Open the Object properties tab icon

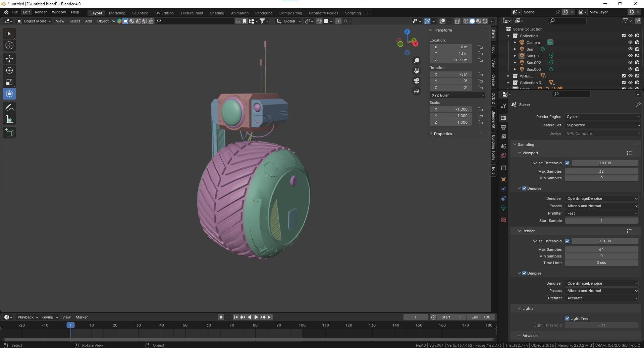[503, 180]
